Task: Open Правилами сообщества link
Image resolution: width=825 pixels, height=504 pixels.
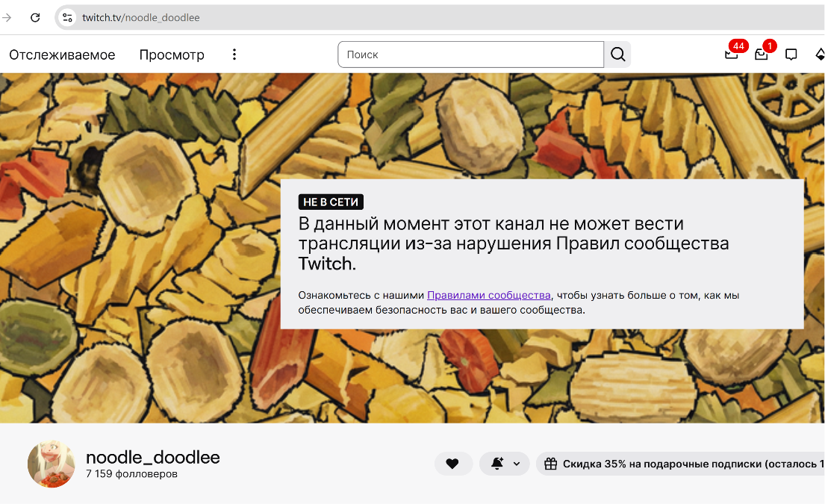Action: (x=489, y=295)
